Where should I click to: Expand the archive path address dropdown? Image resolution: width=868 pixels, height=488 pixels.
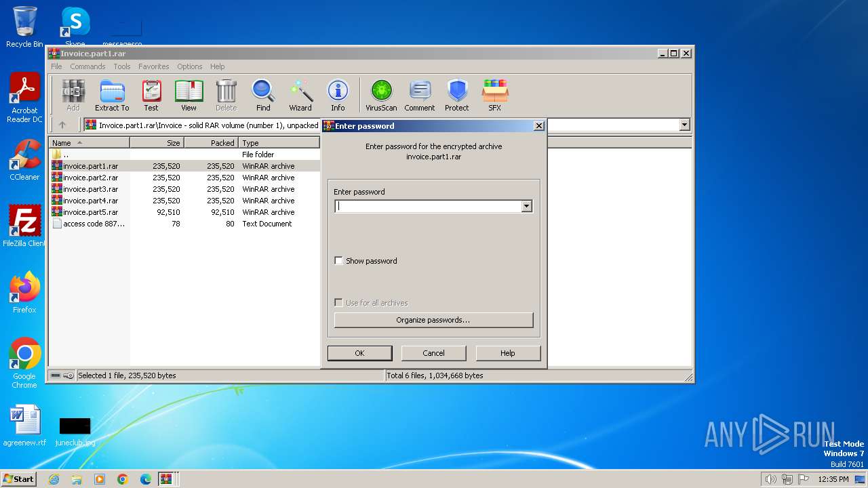click(x=684, y=125)
